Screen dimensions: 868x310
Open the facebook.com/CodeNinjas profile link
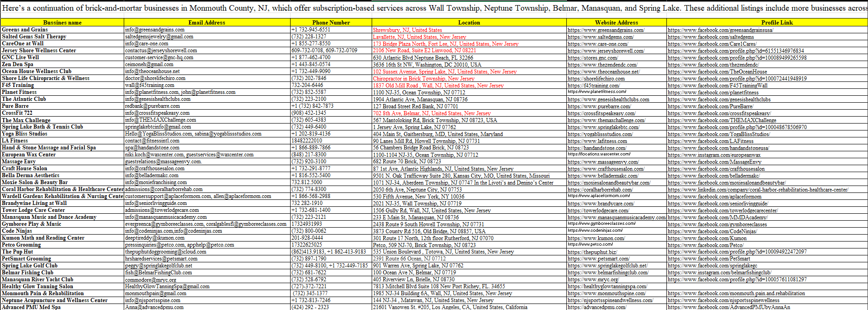pyautogui.click(x=713, y=231)
